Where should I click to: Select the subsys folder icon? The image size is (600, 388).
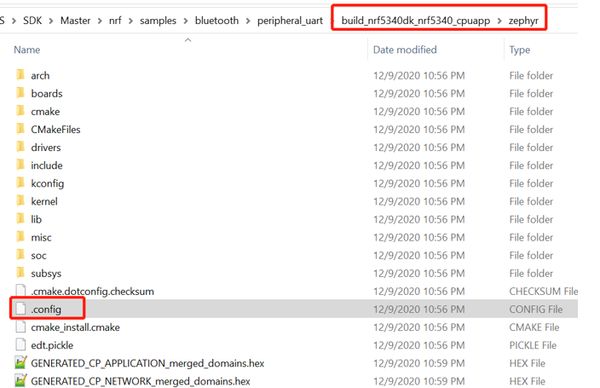(21, 272)
